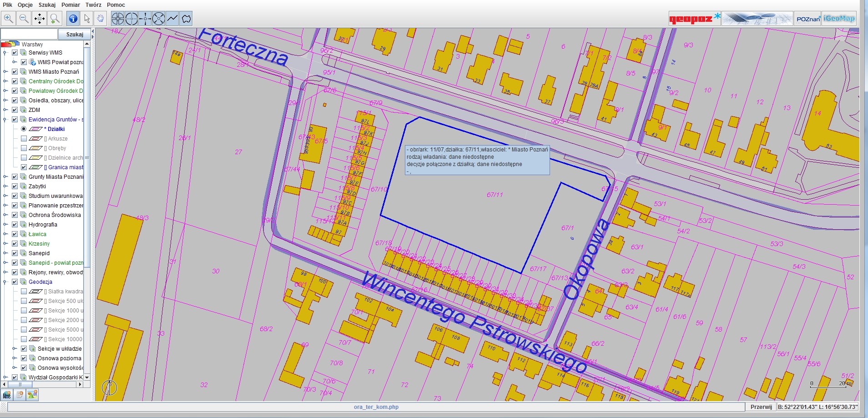Click the add WMS service icon
The image size is (868, 418).
point(7,395)
